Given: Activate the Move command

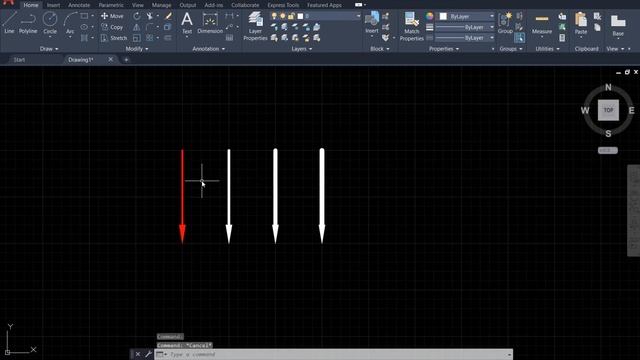Looking at the screenshot, I should (x=112, y=16).
